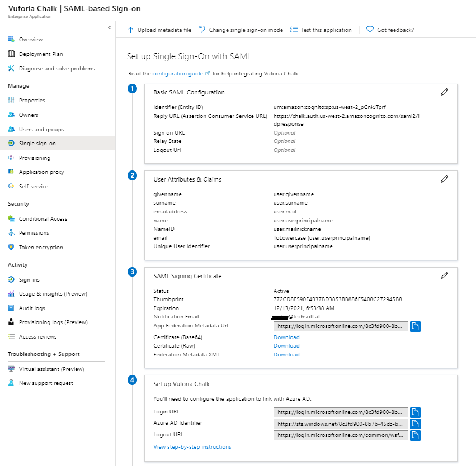Select the certificate Thumbprint value
The image size is (476, 466).
tap(338, 299)
